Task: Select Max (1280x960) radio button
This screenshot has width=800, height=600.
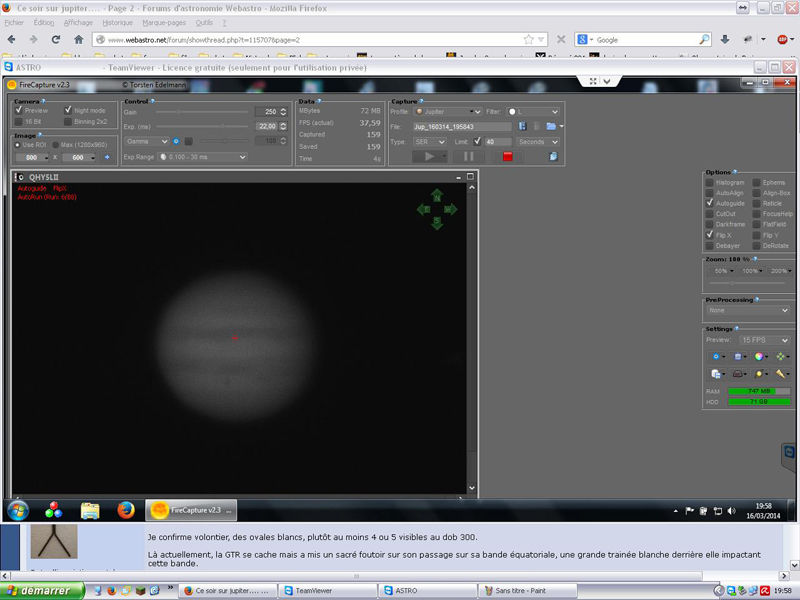Action: pyautogui.click(x=56, y=145)
